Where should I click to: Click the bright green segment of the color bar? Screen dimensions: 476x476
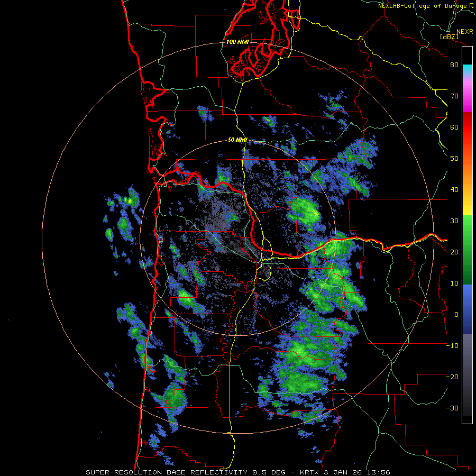coord(467,225)
